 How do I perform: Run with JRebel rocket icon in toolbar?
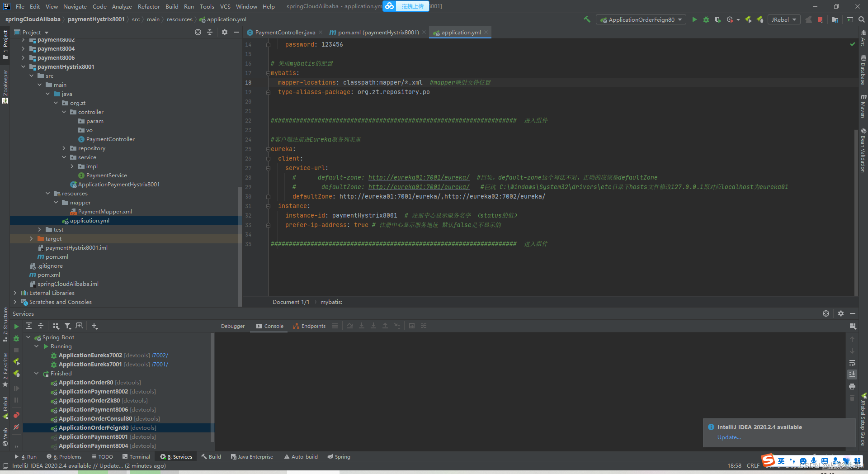pyautogui.click(x=748, y=19)
